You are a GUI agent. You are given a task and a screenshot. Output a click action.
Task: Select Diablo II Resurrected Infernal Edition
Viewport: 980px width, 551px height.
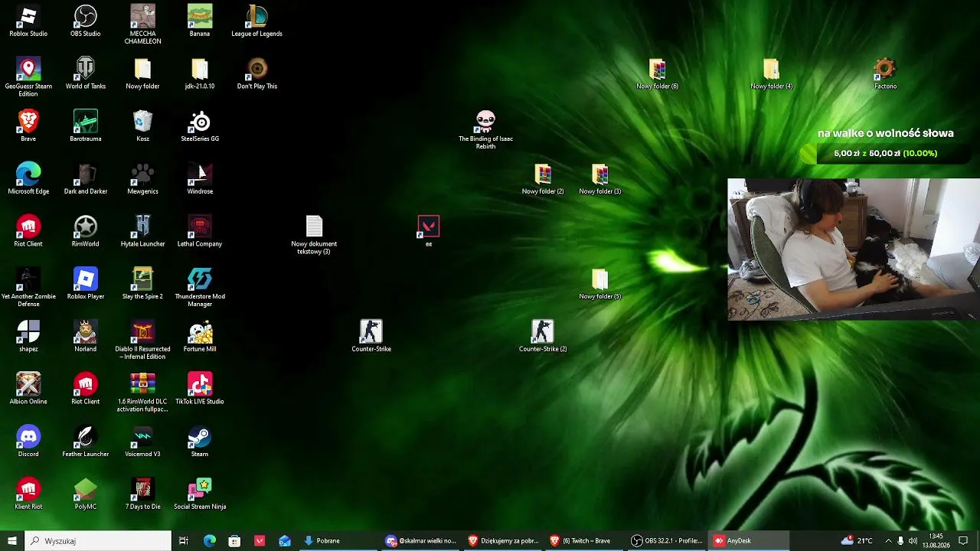pyautogui.click(x=142, y=341)
